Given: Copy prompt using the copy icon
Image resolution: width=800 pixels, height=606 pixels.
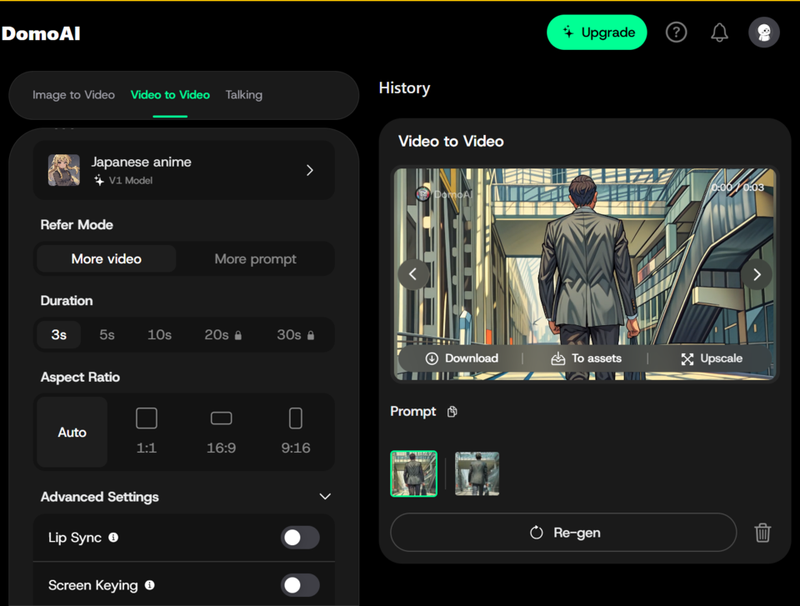Looking at the screenshot, I should [452, 412].
